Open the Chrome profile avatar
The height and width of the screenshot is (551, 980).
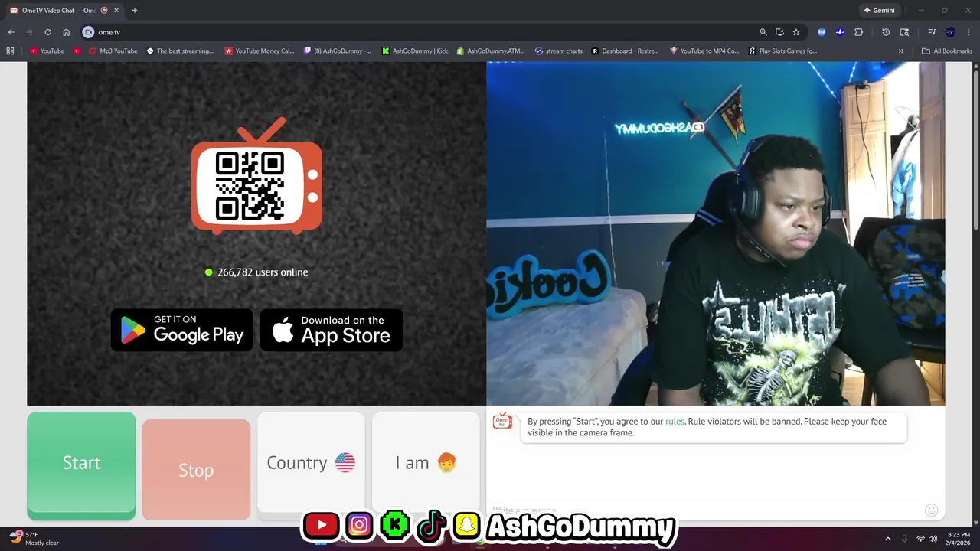point(950,32)
